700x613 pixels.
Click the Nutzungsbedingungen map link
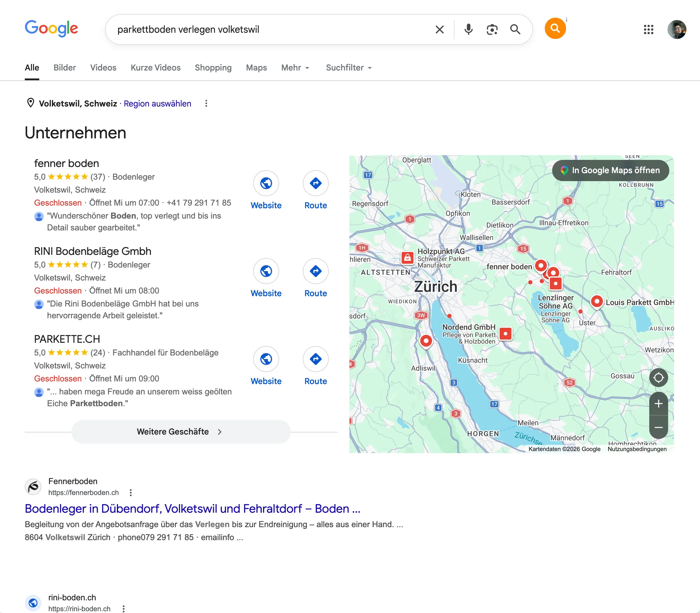637,449
